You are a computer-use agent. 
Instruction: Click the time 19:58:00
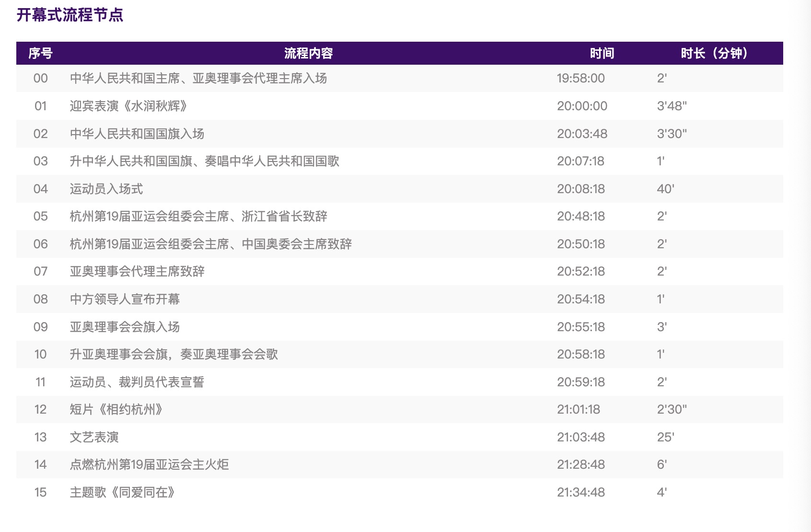point(580,78)
